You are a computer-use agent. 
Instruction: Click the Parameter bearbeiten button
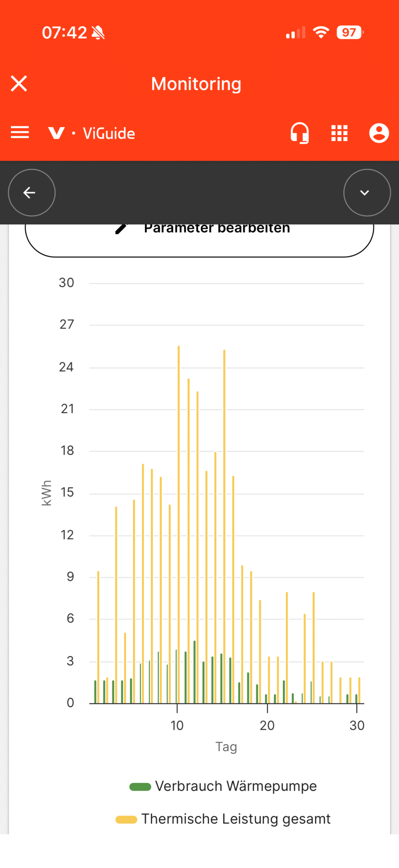[199, 238]
